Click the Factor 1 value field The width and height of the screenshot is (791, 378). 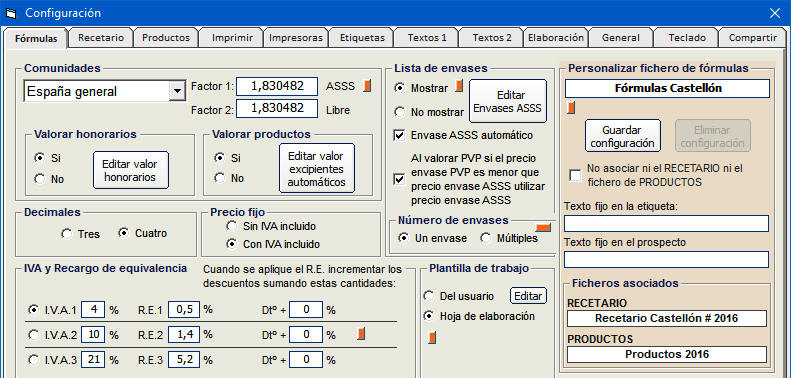coord(277,86)
